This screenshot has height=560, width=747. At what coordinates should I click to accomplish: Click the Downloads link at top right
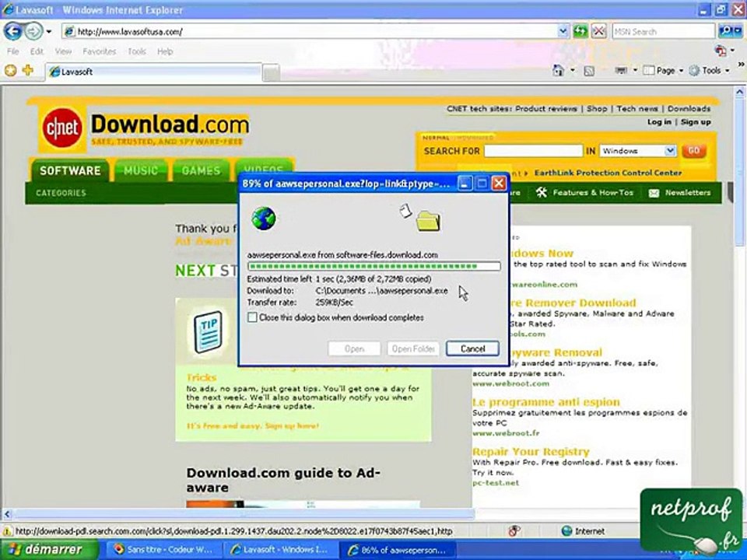coord(689,109)
